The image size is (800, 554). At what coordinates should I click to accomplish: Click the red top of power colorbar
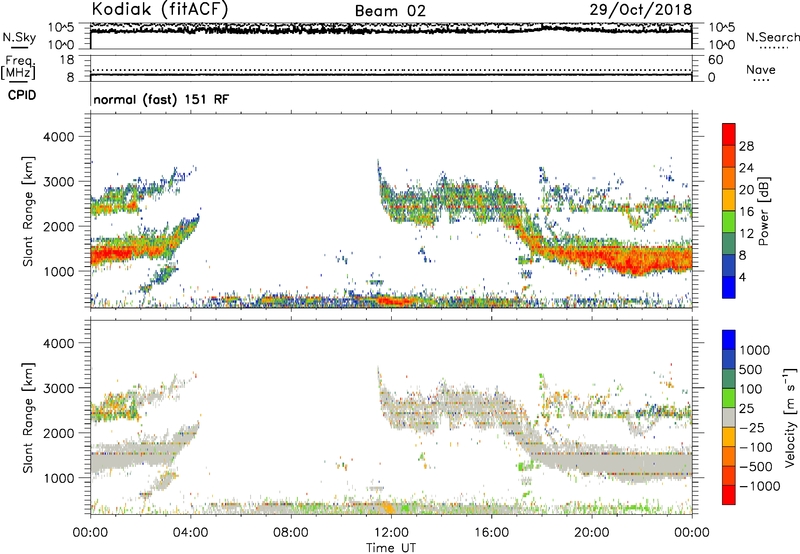point(729,134)
